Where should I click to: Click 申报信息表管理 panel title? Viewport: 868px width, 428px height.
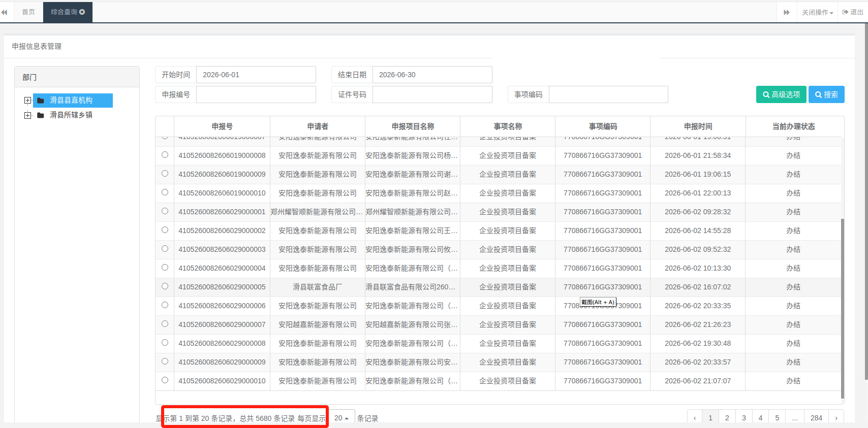(37, 46)
